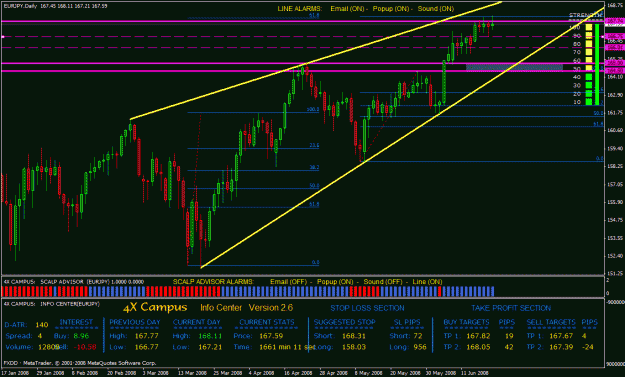Click 'Line (ON)' in Scalp Advisor Alarms
Image resolution: width=625 pixels, height=377 pixels.
pos(427,282)
